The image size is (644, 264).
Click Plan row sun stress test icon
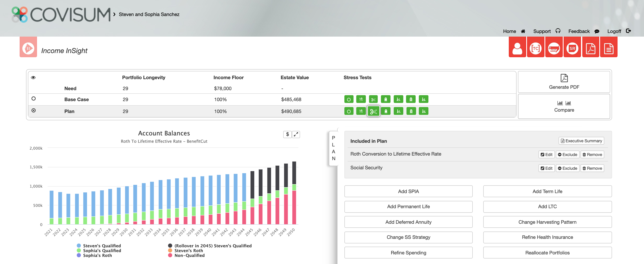[x=348, y=111]
